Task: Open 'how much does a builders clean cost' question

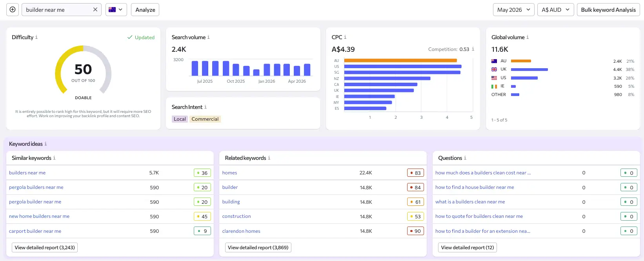Action: click(483, 173)
